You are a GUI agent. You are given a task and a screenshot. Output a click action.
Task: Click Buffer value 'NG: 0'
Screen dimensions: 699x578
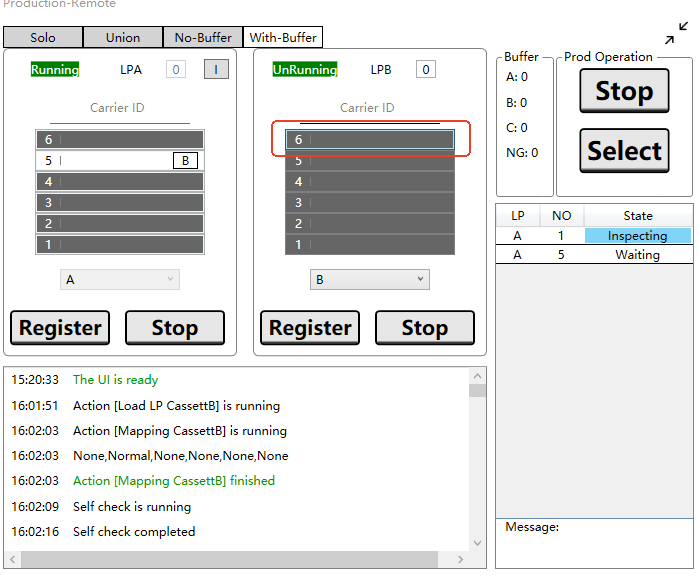click(522, 153)
